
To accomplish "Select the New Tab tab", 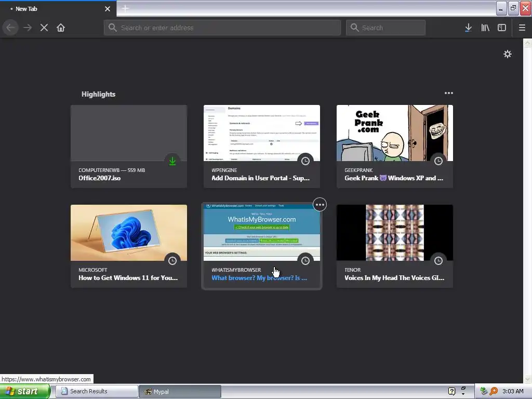I will (58, 9).
